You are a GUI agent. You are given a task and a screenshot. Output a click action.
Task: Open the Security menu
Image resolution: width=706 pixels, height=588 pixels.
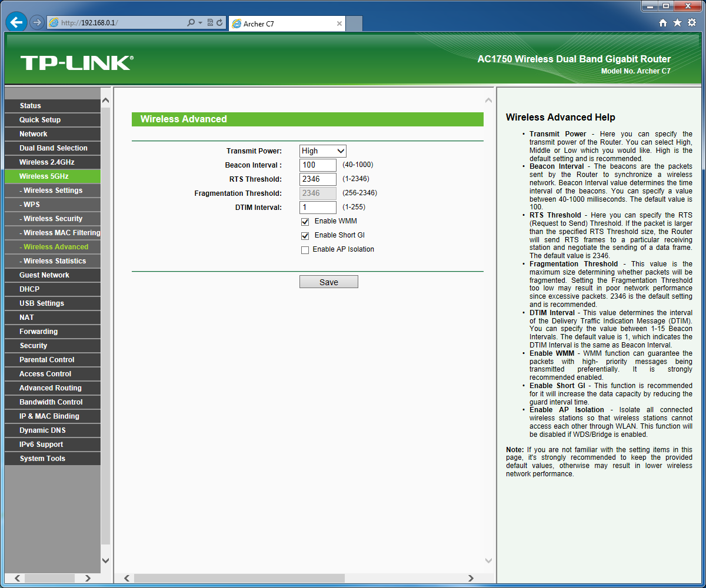point(52,346)
